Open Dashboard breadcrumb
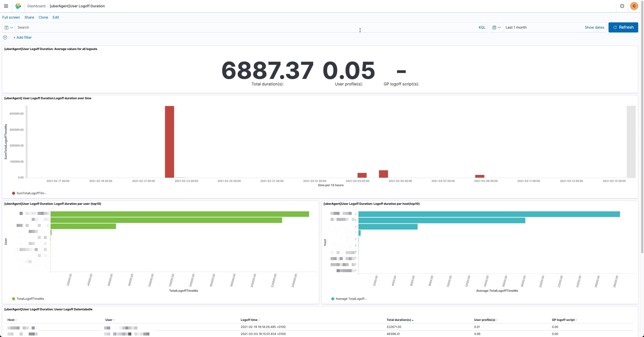644x337 pixels. point(36,6)
